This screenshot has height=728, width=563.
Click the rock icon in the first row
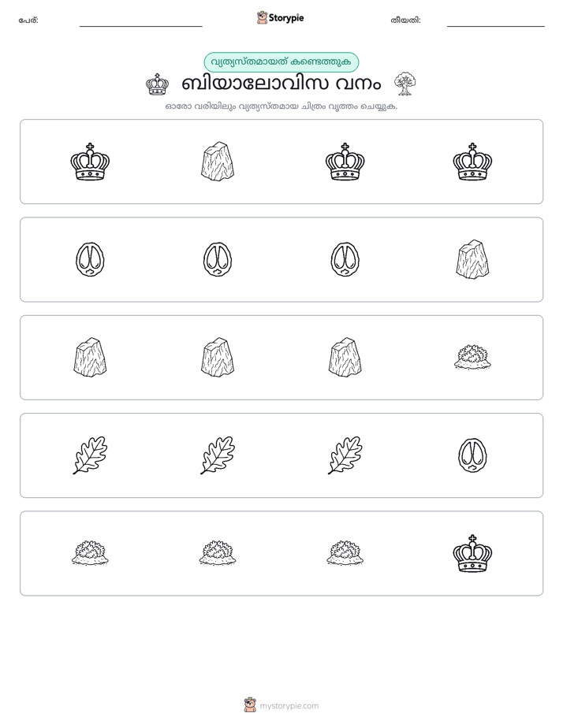(218, 162)
